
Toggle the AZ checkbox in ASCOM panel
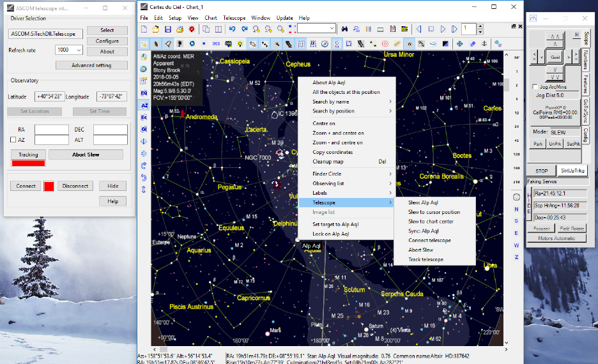pyautogui.click(x=13, y=139)
